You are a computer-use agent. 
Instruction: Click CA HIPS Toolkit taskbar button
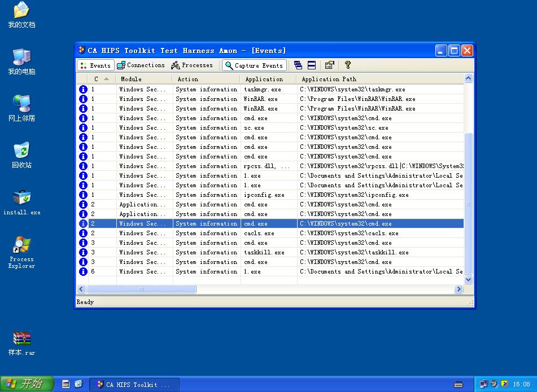click(134, 385)
